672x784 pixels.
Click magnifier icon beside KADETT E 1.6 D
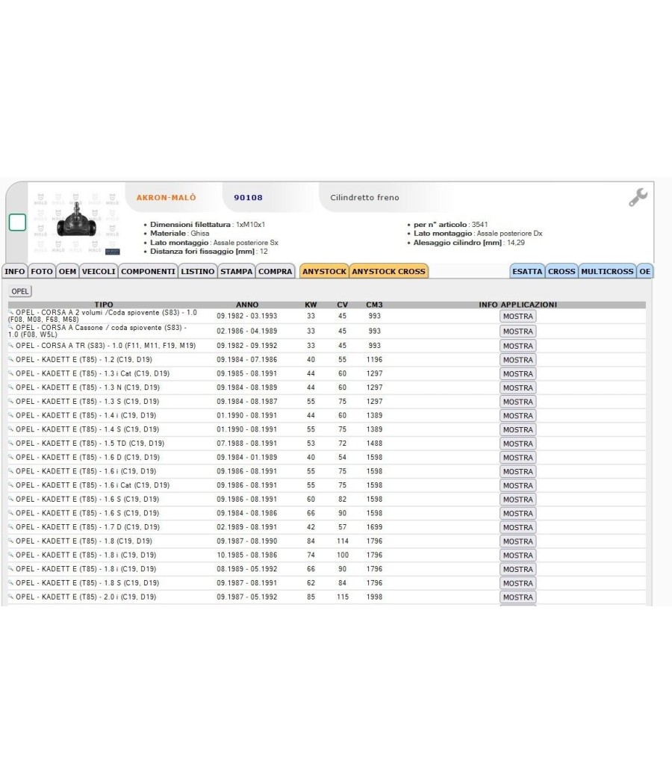coord(11,457)
